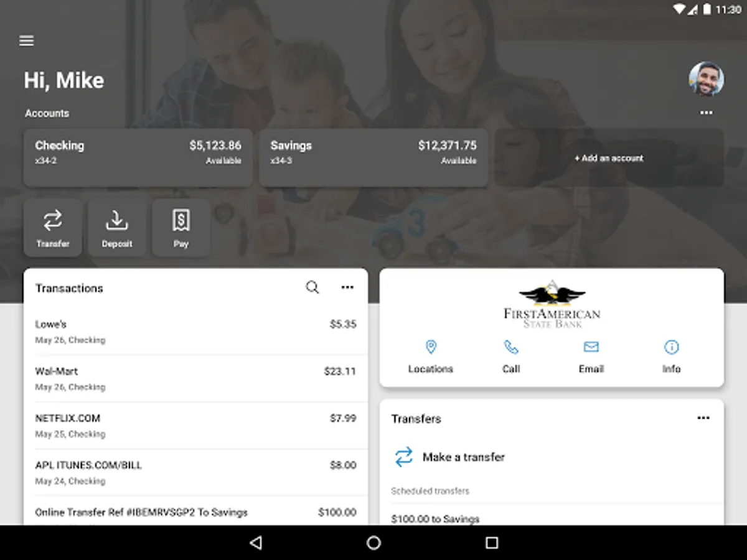747x560 pixels.
Task: Tap Add an account
Action: click(x=609, y=158)
